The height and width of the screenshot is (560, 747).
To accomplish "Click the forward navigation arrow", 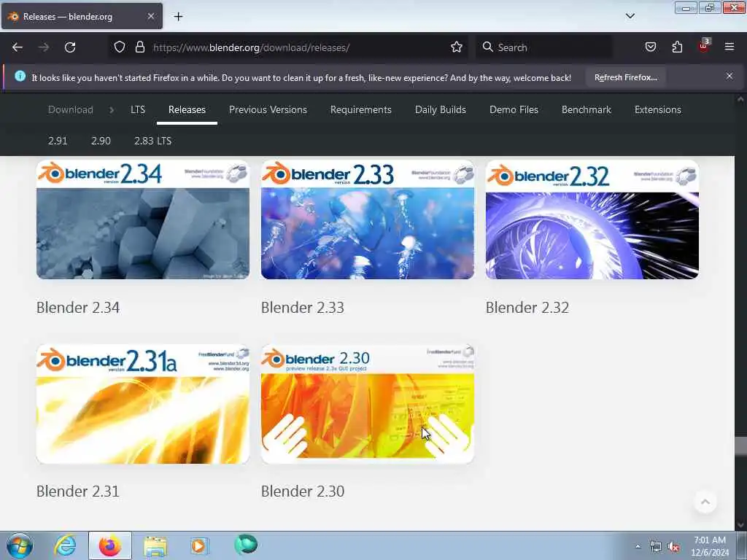I will tap(44, 47).
